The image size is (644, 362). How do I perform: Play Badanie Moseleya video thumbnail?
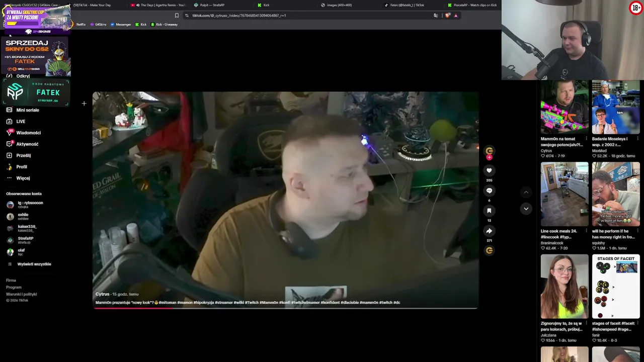[616, 107]
